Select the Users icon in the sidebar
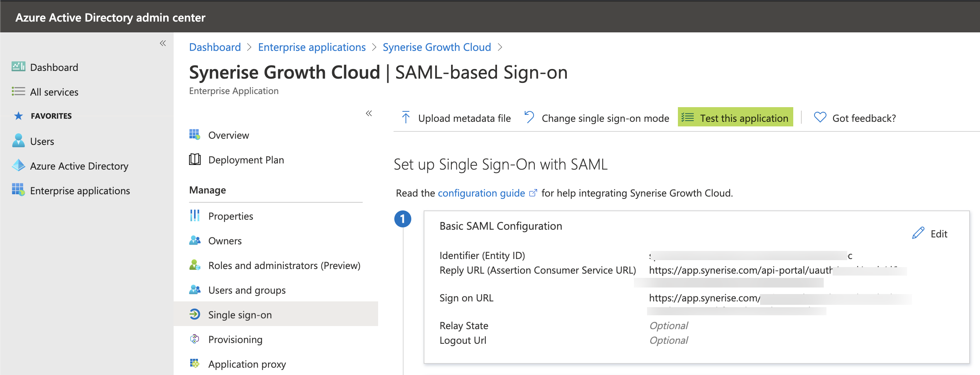 pyautogui.click(x=19, y=141)
